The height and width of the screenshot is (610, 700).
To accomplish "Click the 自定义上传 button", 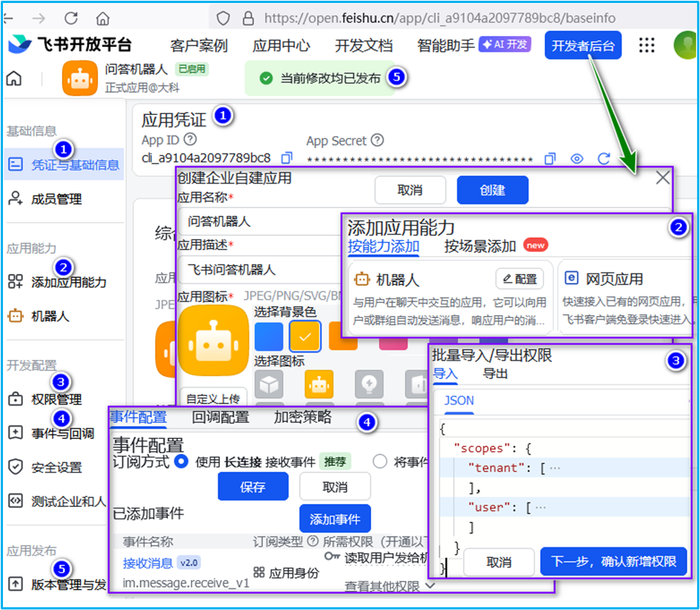I will point(213,398).
